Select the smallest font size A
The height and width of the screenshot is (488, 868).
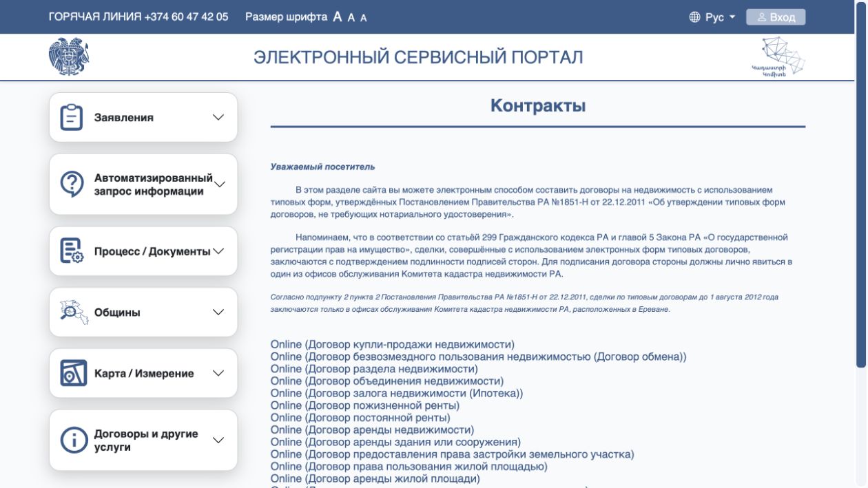(364, 18)
